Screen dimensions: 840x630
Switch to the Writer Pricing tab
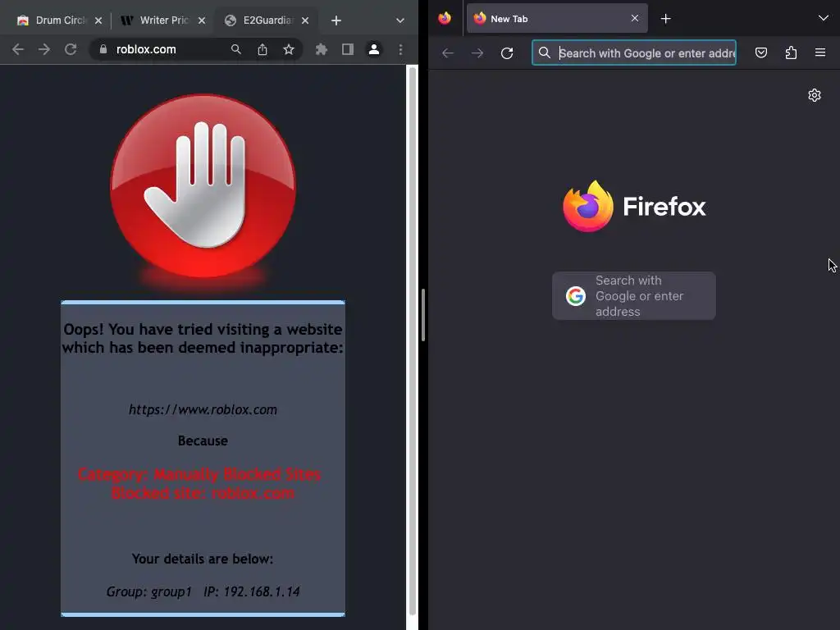coord(163,21)
